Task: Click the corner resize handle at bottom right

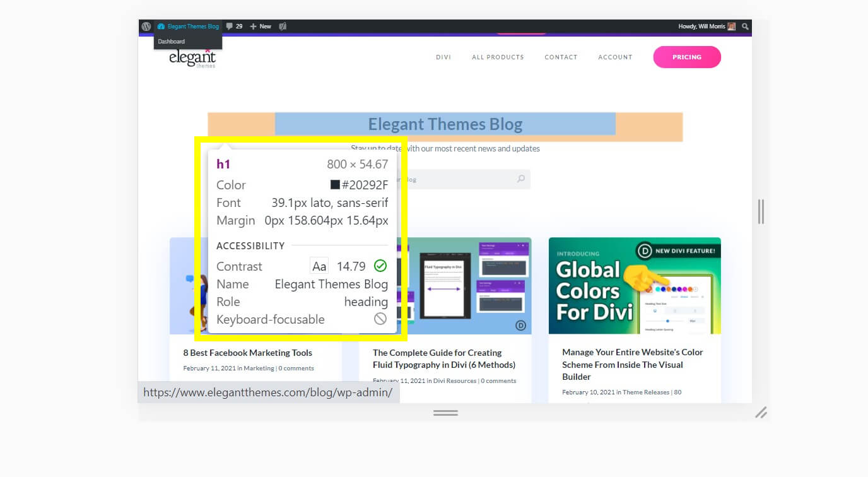Action: 761,413
